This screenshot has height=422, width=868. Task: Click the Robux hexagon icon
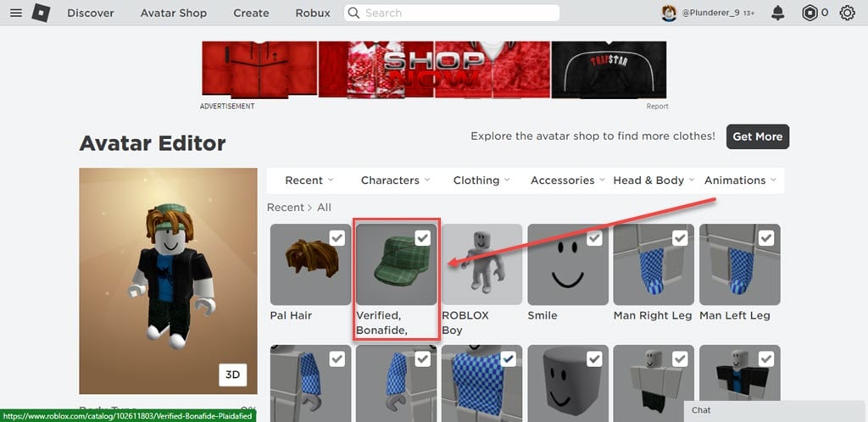810,13
